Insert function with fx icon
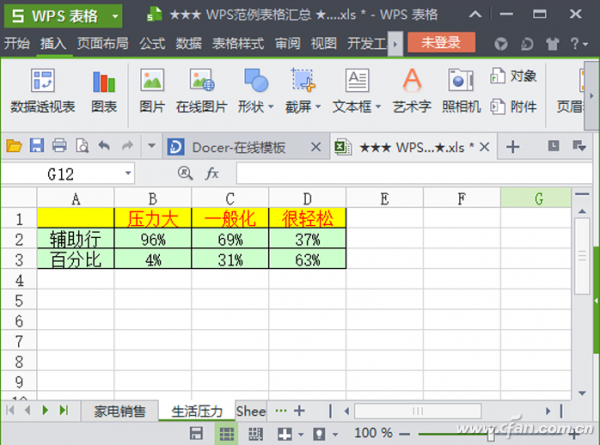600x445 pixels. tap(212, 174)
